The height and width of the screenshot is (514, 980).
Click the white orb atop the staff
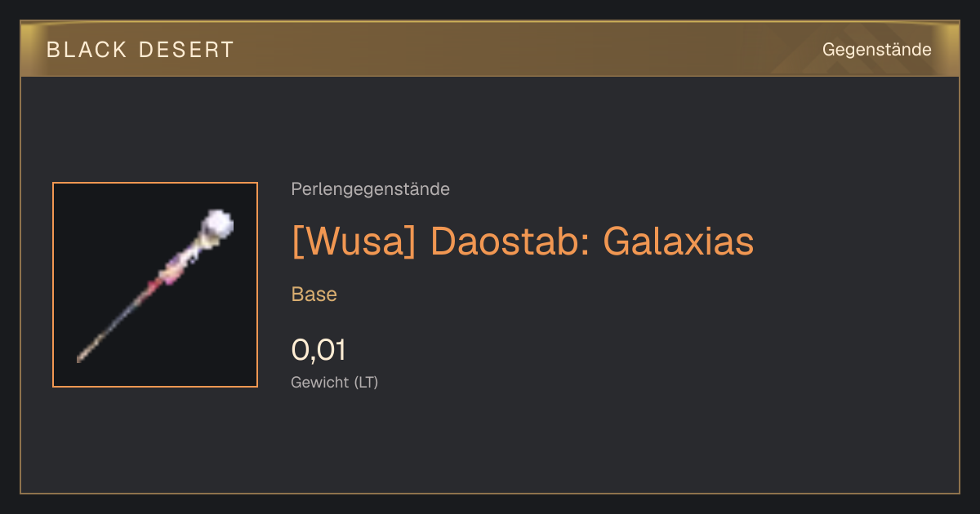point(217,224)
